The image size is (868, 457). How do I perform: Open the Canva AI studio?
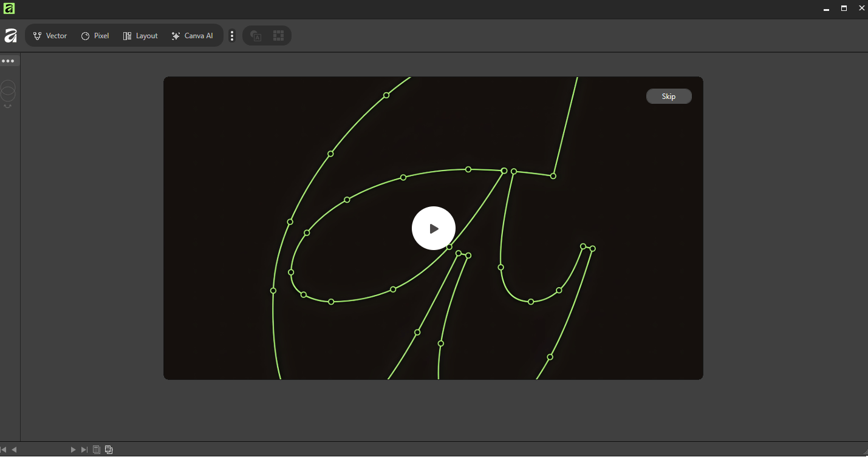coord(192,36)
